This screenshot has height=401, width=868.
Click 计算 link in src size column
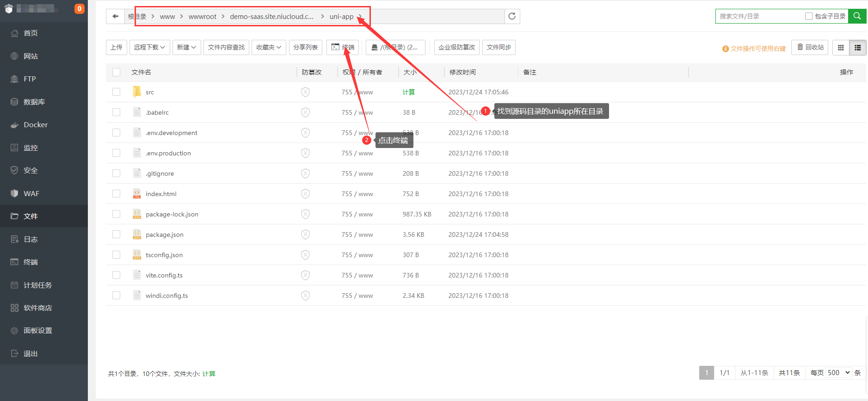click(408, 92)
